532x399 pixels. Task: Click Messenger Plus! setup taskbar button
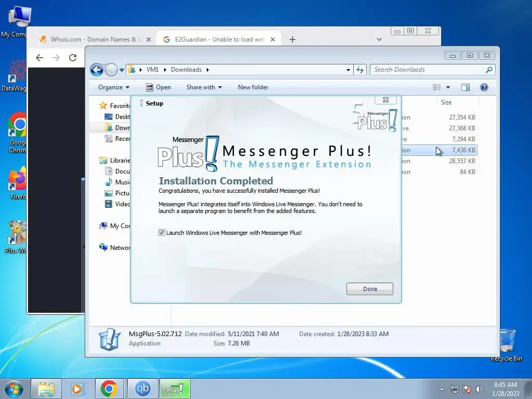pyautogui.click(x=175, y=389)
